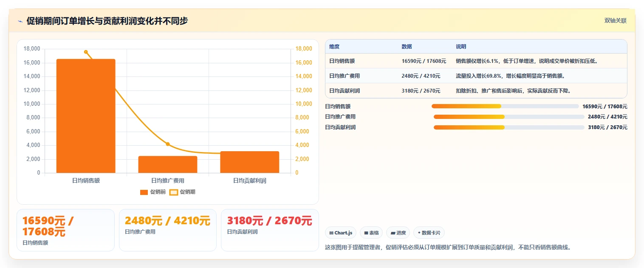Click the progress value 2480元 / 4210元
Image resolution: width=644 pixels, height=268 pixels.
[x=607, y=117]
